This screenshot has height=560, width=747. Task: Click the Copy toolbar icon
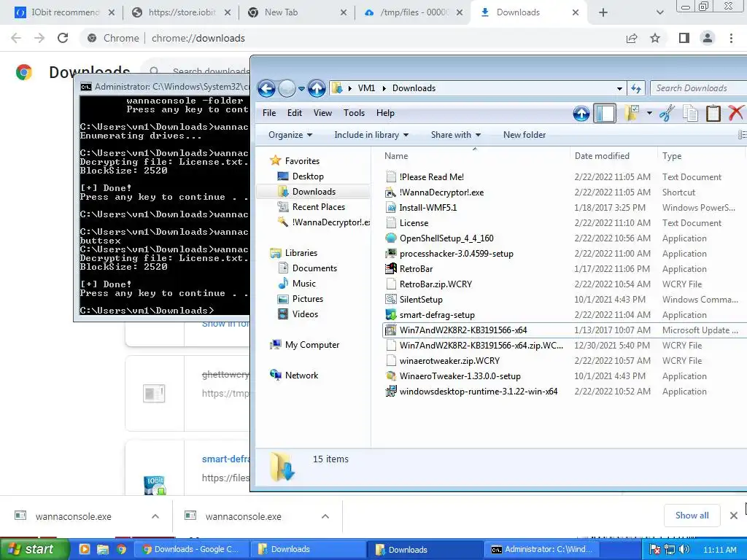690,113
